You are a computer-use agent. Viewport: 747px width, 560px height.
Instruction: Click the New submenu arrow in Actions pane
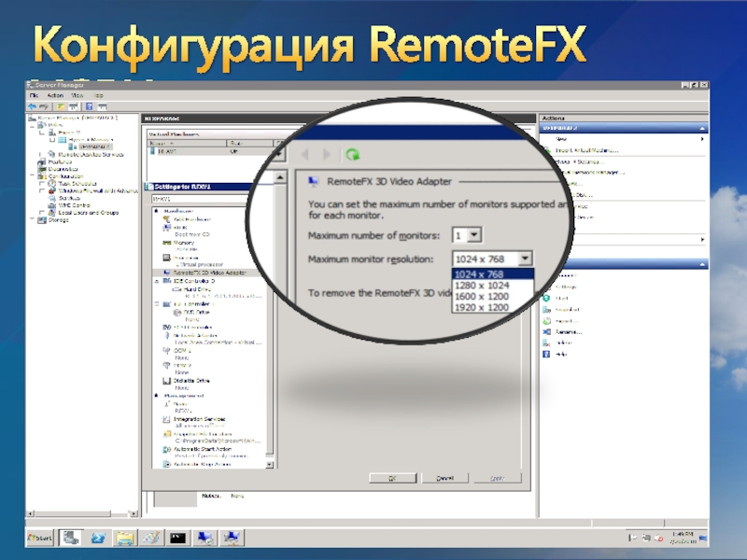click(x=702, y=139)
